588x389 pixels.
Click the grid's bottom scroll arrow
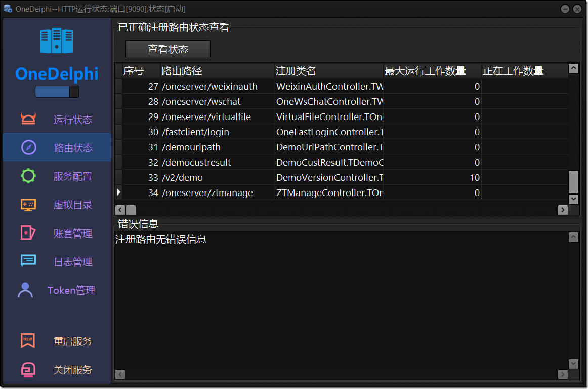click(573, 199)
